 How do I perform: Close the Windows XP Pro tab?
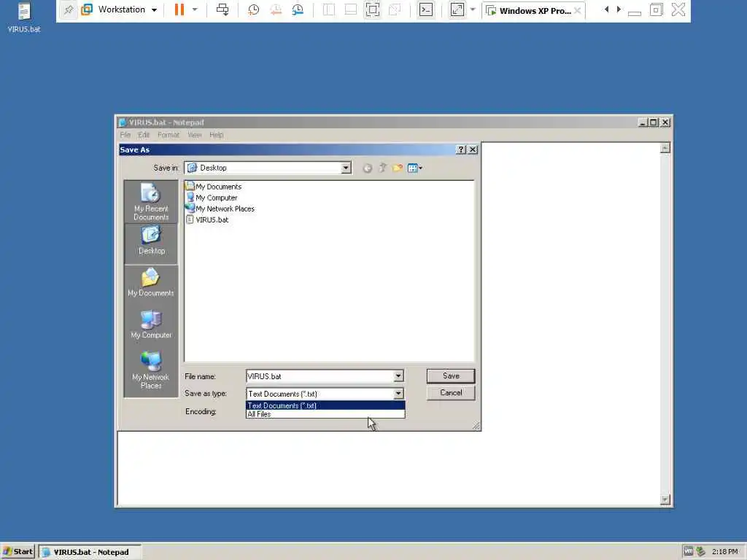[x=578, y=10]
